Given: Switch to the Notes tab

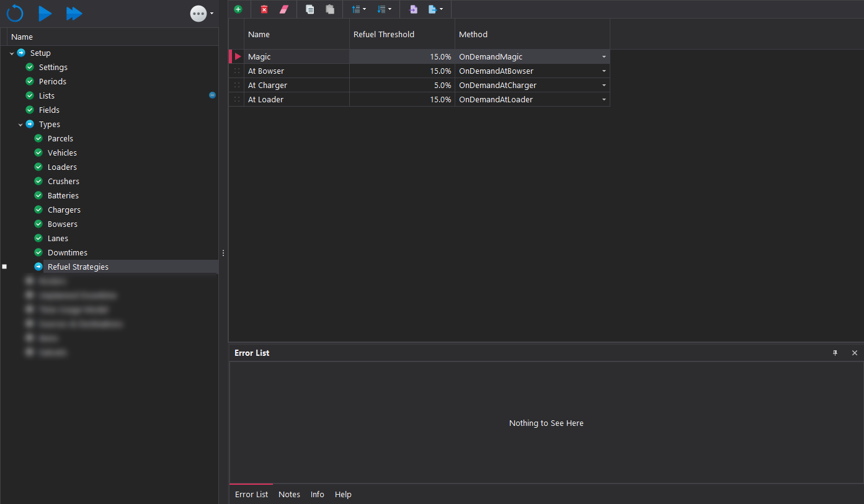Looking at the screenshot, I should point(289,494).
